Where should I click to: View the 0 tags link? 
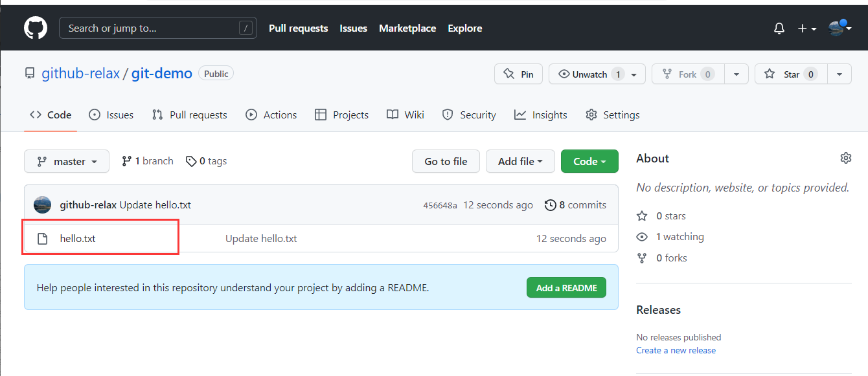click(206, 161)
